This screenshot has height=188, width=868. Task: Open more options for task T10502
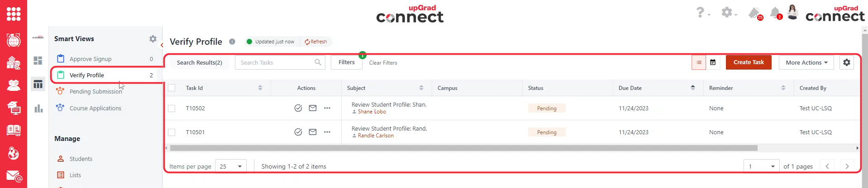pyautogui.click(x=327, y=108)
